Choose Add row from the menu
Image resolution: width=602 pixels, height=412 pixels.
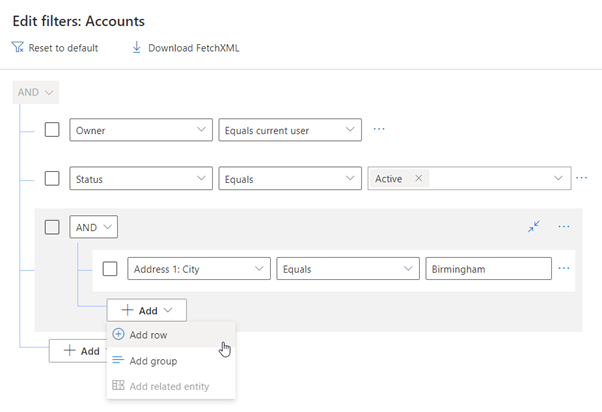[x=148, y=335]
